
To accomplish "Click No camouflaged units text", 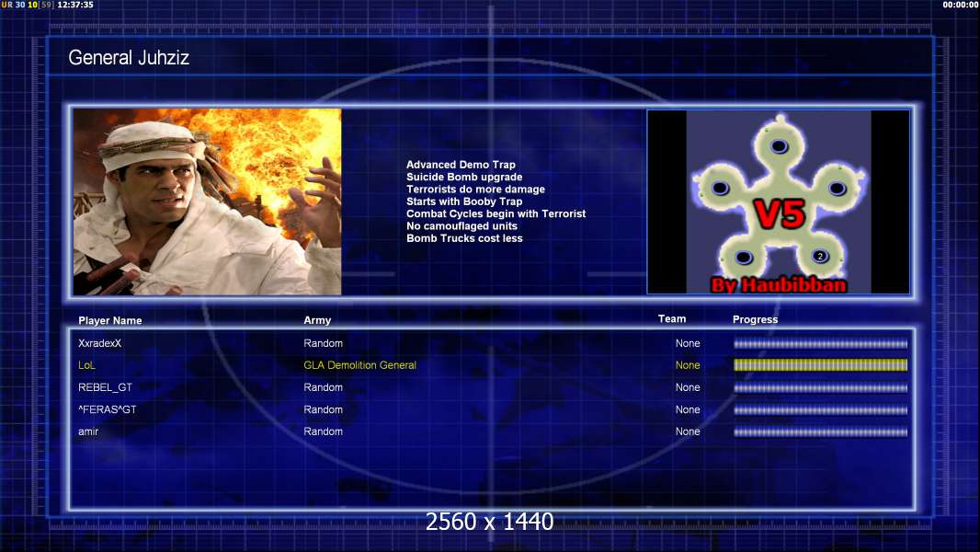I will point(462,225).
